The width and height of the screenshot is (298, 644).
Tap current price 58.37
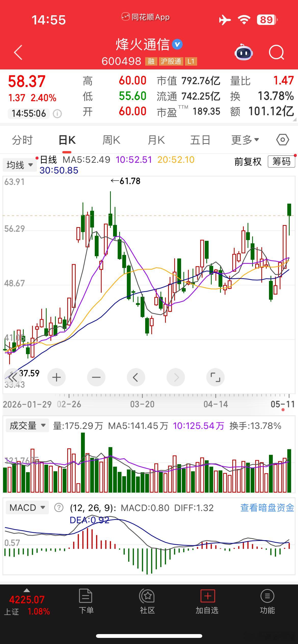(x=27, y=81)
